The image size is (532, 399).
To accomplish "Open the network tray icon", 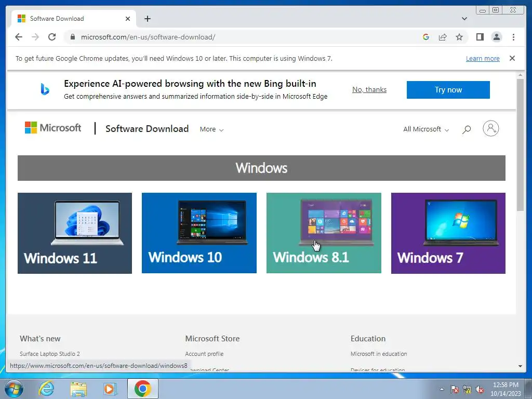I will [x=467, y=390].
